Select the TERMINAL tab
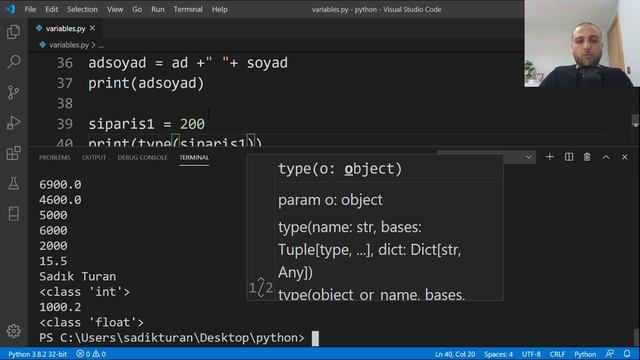This screenshot has height=360, width=640. click(x=194, y=158)
